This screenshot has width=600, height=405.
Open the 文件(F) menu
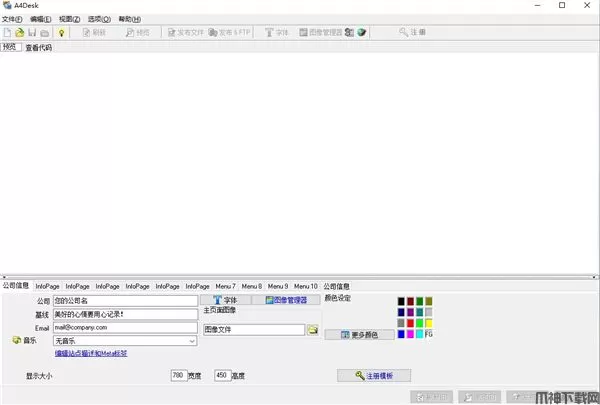(x=12, y=19)
